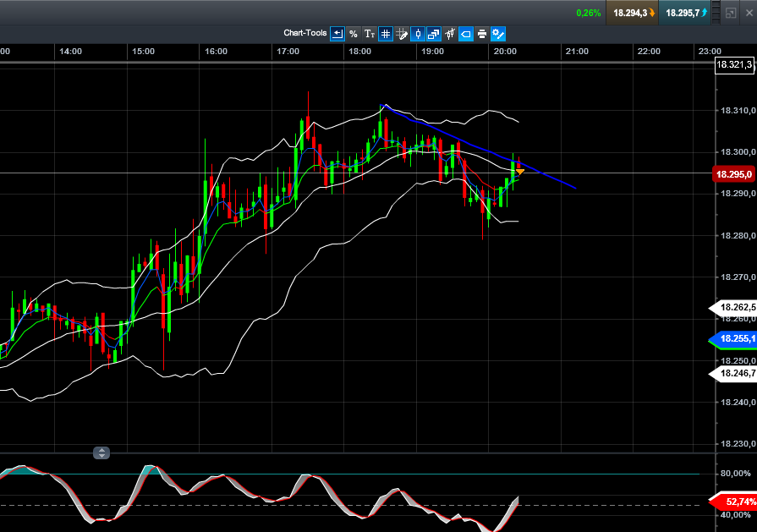757x532 pixels.
Task: Choose the text annotation tool
Action: coord(370,34)
